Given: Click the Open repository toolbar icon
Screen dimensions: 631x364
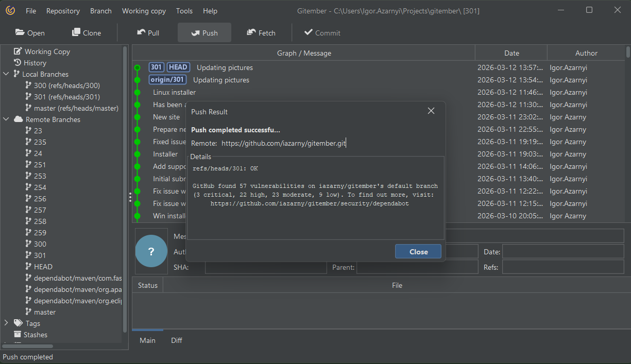Looking at the screenshot, I should point(20,32).
